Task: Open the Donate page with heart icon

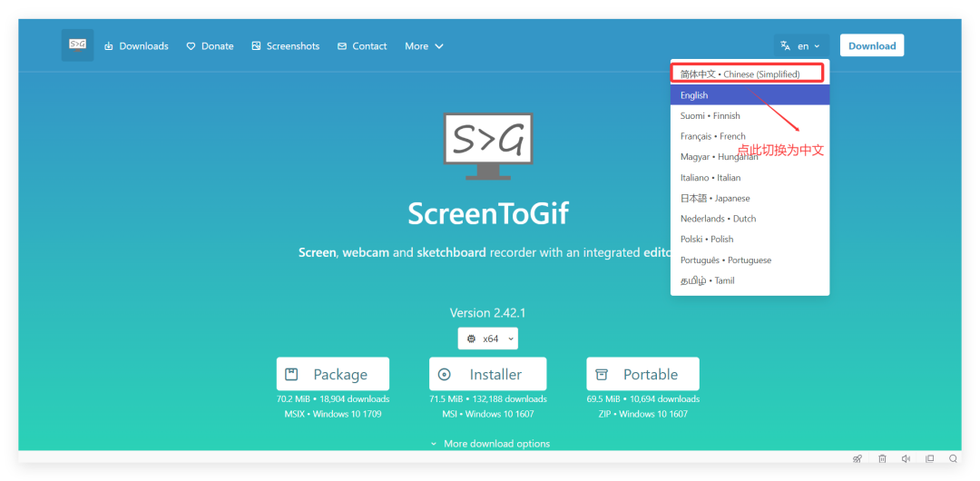Action: pos(210,46)
